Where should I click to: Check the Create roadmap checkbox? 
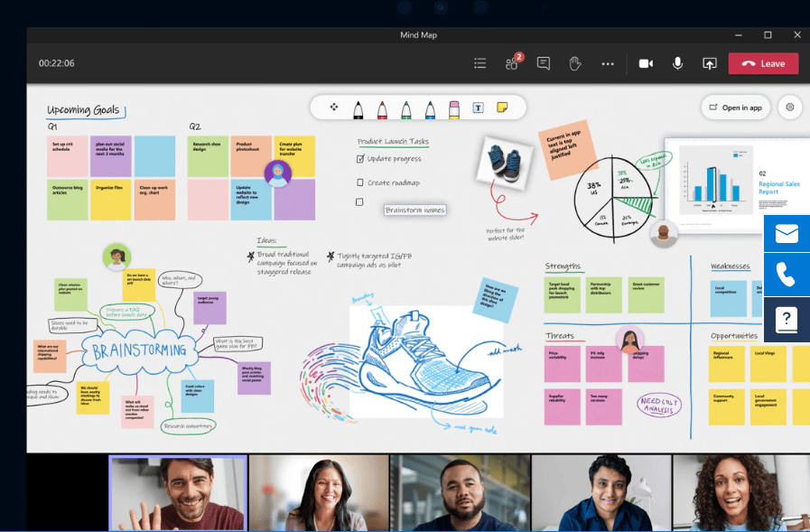point(360,182)
